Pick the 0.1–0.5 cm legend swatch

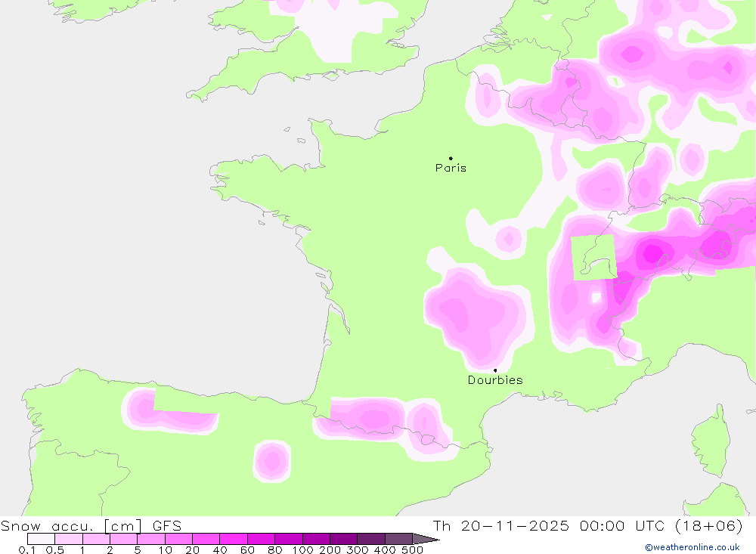pyautogui.click(x=41, y=539)
